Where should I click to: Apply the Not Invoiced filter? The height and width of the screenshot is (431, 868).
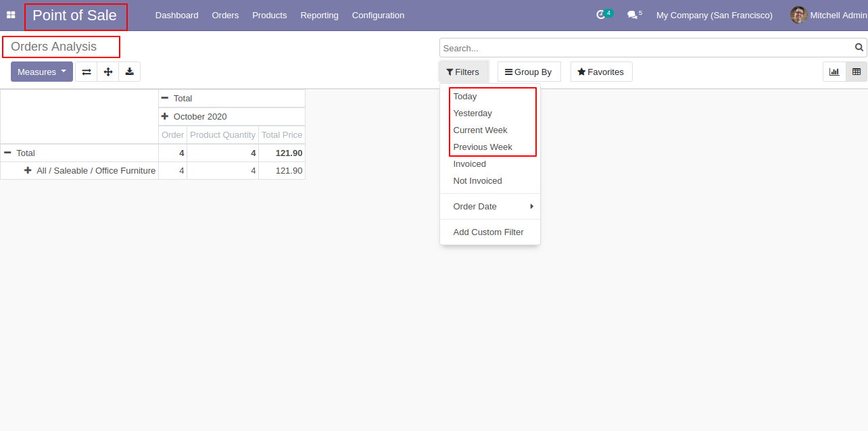490,181
